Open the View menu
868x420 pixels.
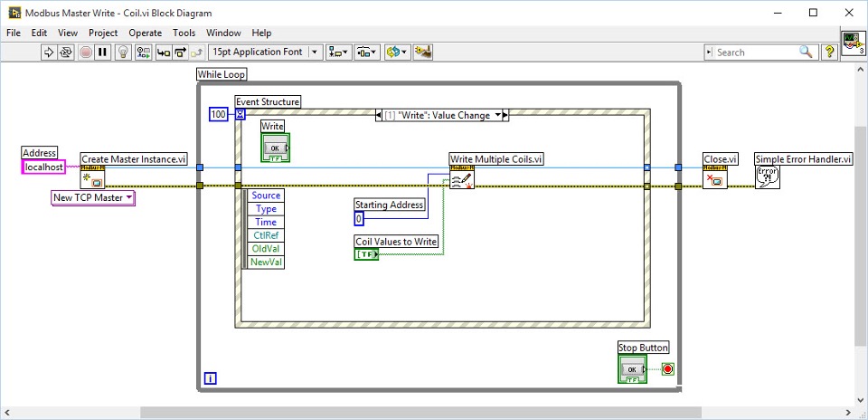tap(68, 33)
